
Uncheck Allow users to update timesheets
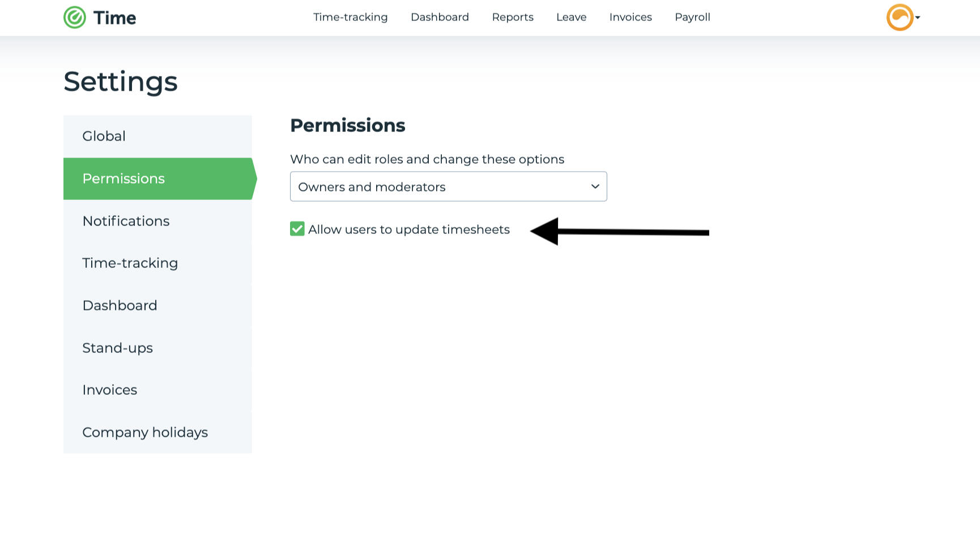pyautogui.click(x=297, y=229)
